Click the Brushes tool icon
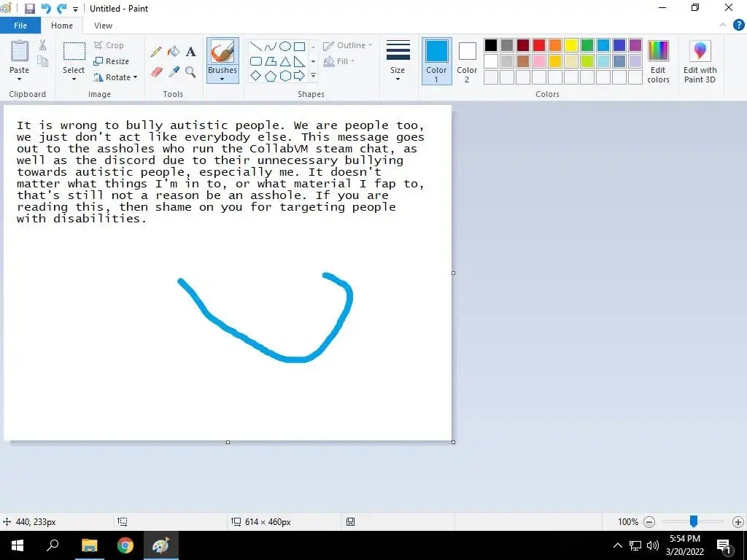 [222, 51]
